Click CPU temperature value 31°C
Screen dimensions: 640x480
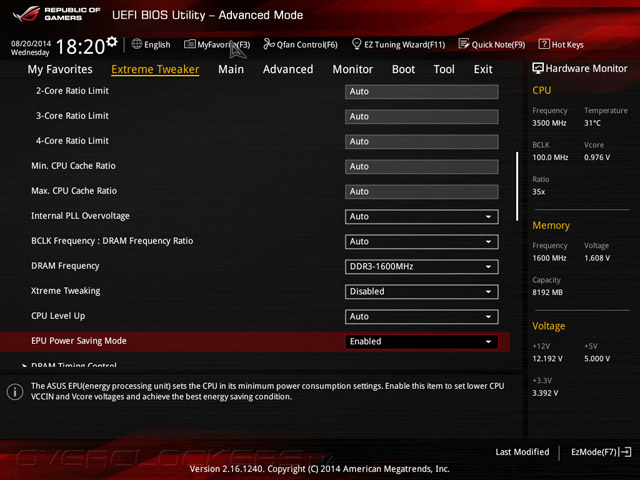(592, 123)
